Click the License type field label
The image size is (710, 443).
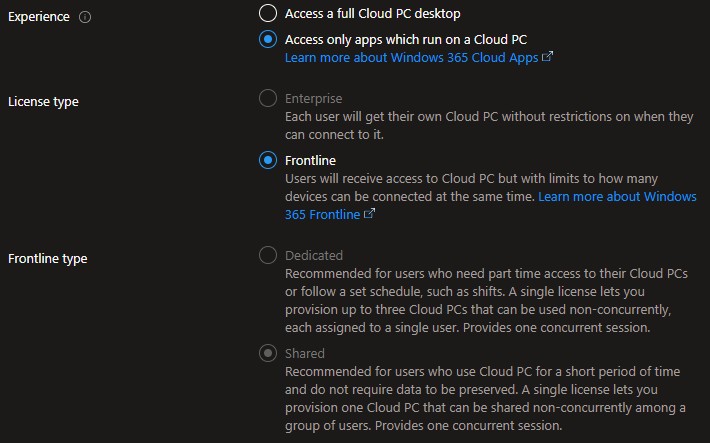pyautogui.click(x=43, y=101)
